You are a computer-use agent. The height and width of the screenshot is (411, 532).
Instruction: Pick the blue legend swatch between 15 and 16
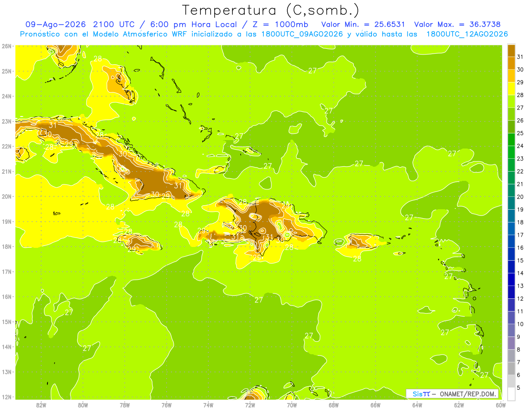511,254
